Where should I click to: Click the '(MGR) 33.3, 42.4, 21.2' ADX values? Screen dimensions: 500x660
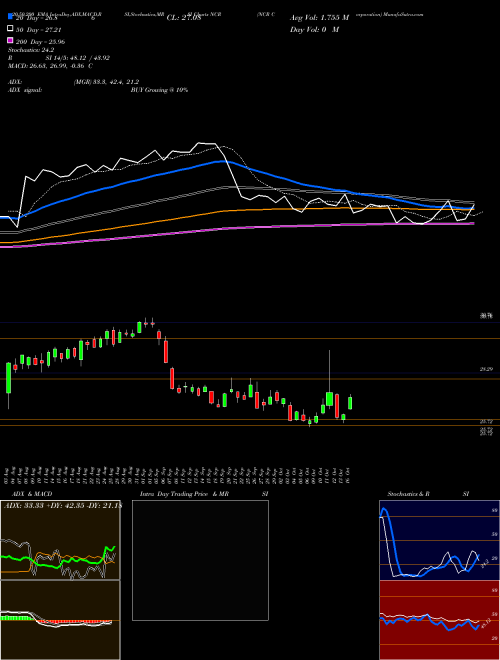tap(106, 82)
